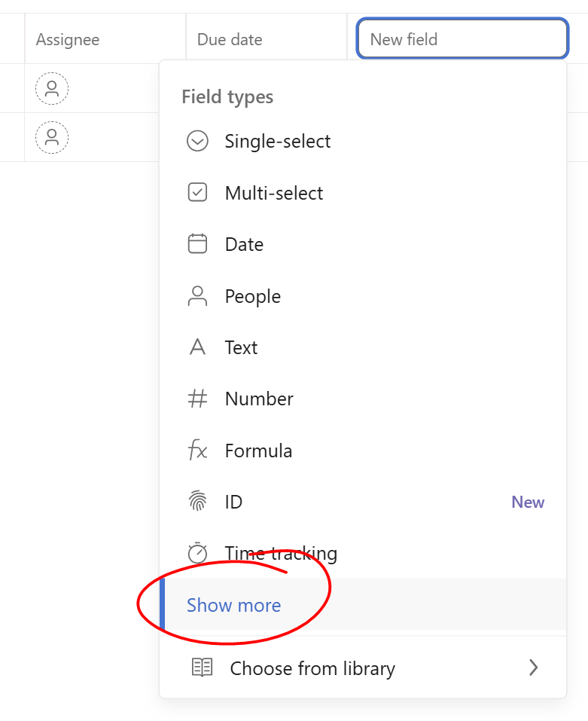
Task: Select the Single-select circle chevron icon
Action: (197, 141)
